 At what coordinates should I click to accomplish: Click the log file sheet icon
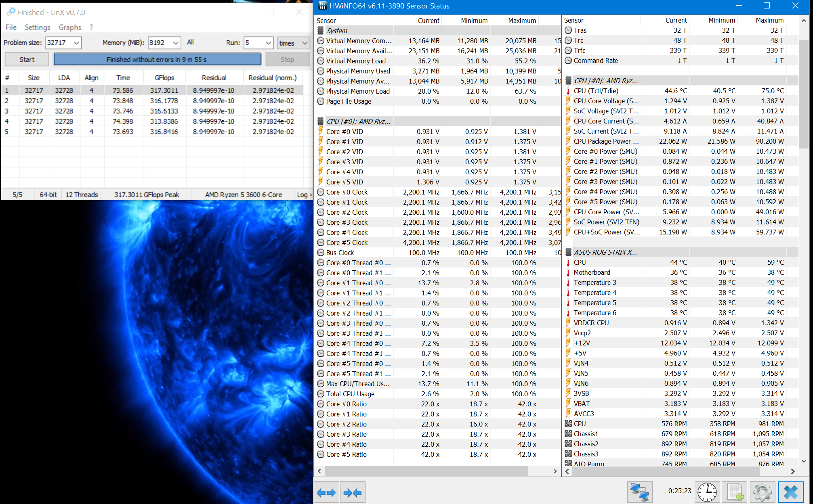pyautogui.click(x=735, y=492)
